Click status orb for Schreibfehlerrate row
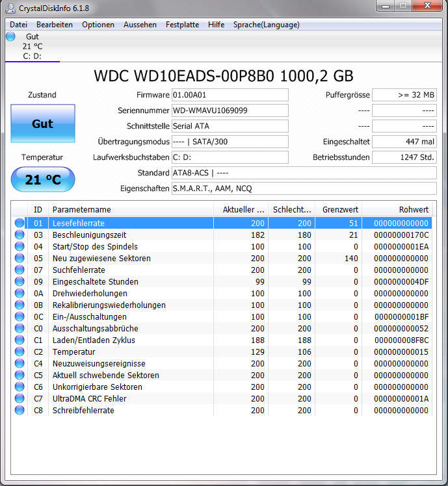448x486 pixels. [x=20, y=410]
